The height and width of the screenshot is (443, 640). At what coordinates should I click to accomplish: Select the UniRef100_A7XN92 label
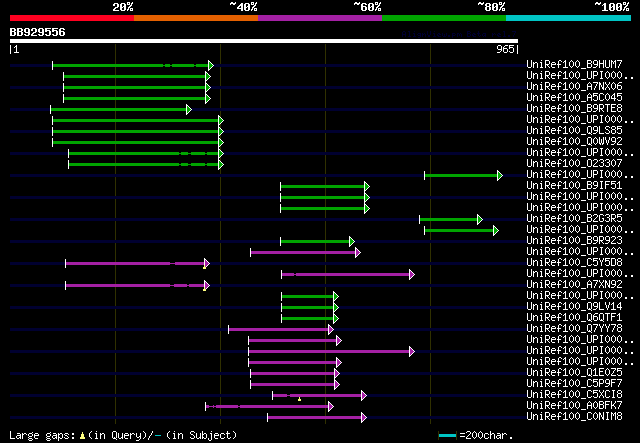point(574,285)
